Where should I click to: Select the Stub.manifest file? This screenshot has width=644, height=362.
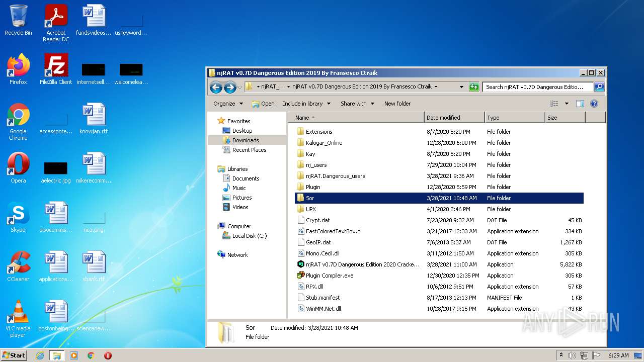(x=439, y=298)
